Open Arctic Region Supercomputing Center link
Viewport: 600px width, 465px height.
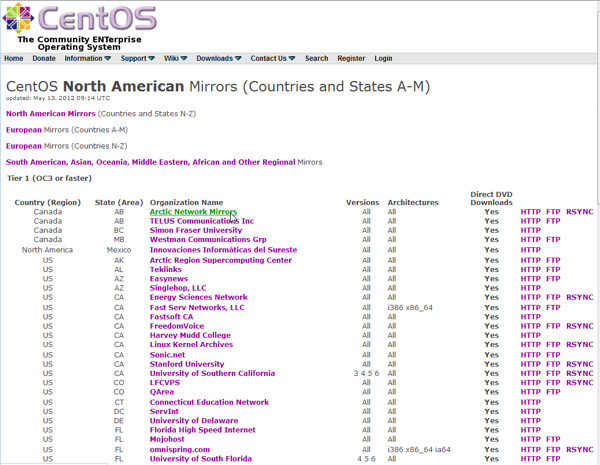pos(221,260)
